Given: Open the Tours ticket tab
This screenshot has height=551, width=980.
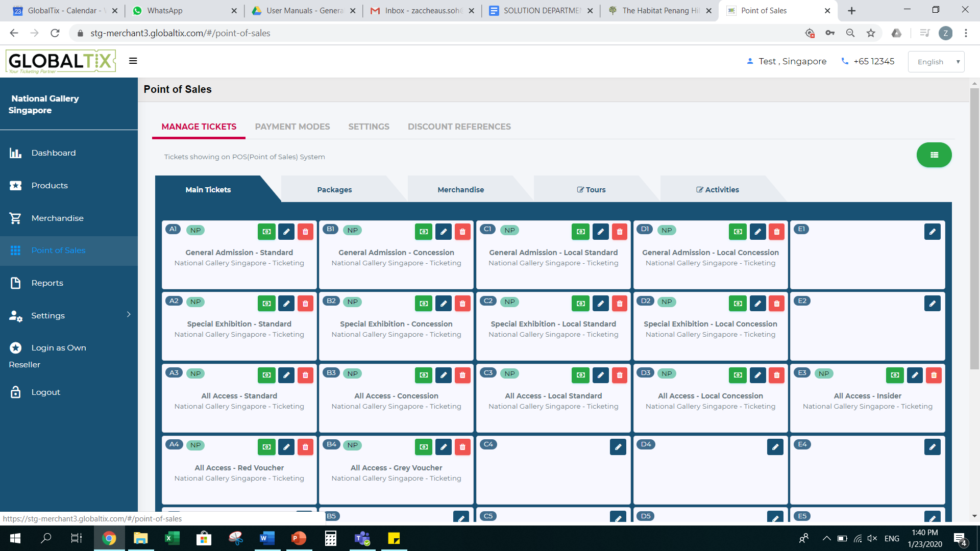Looking at the screenshot, I should click(591, 190).
